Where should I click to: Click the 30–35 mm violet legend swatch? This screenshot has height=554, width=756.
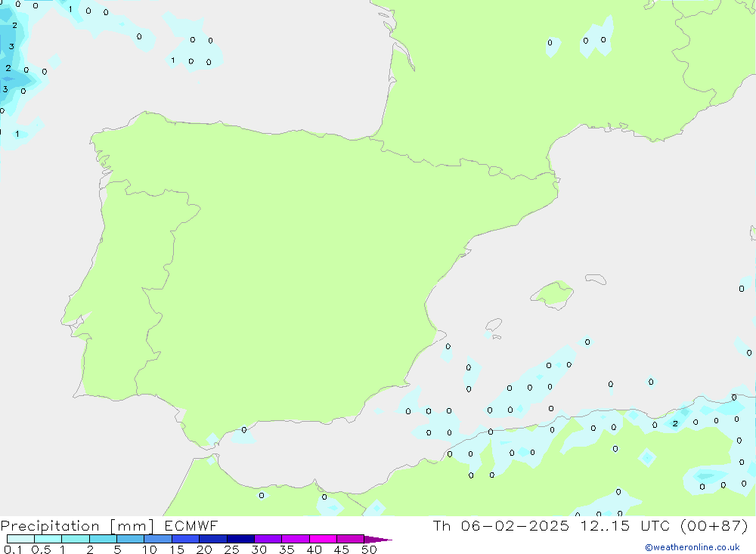pyautogui.click(x=268, y=539)
